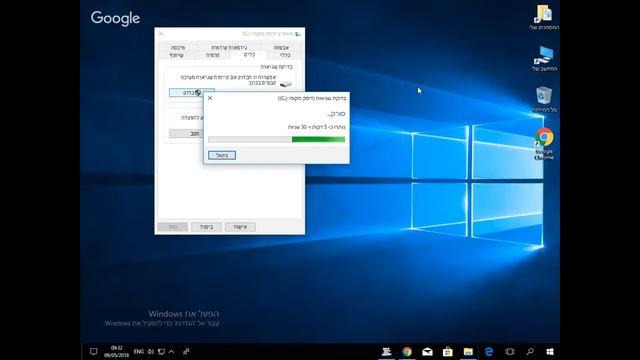Click Cancel (ביטול) in disk properties window
This screenshot has width=640, height=360.
tap(207, 227)
